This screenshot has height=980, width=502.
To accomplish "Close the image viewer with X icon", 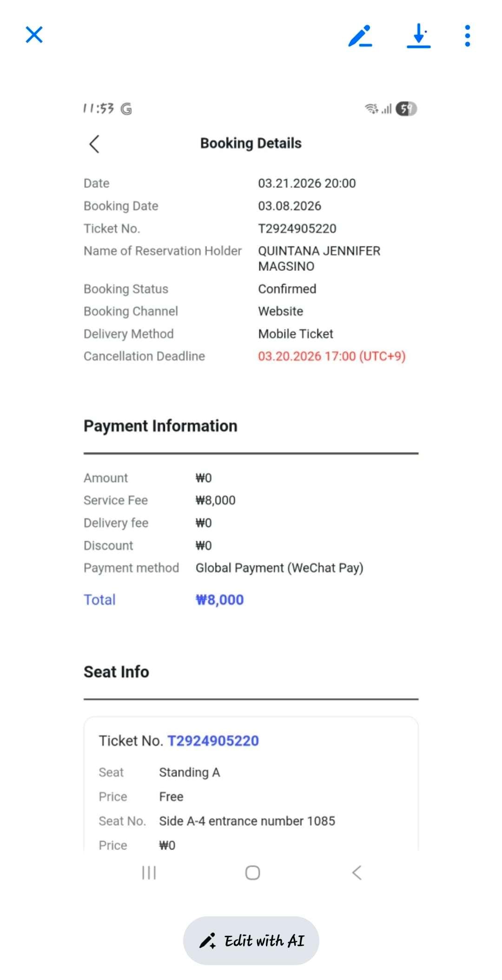I will tap(34, 35).
